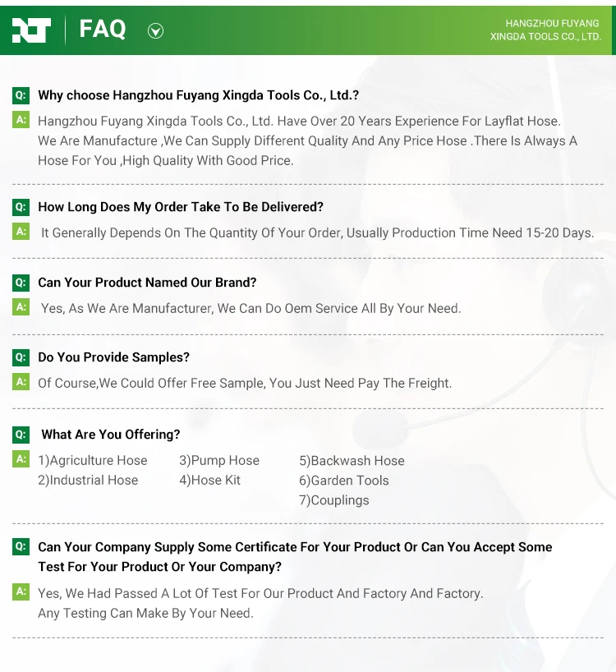Click the A: badge beside 'Have Over 20 Years Experience'
This screenshot has height=672, width=616.
point(21,120)
